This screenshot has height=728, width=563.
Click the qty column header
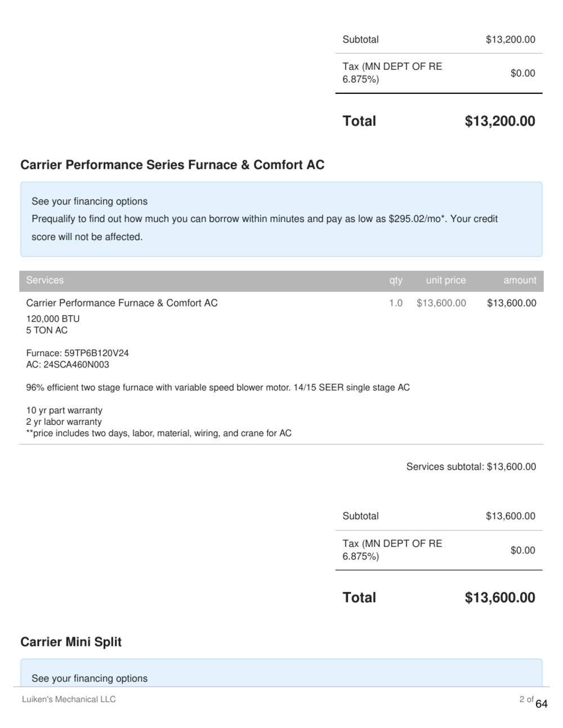click(396, 280)
